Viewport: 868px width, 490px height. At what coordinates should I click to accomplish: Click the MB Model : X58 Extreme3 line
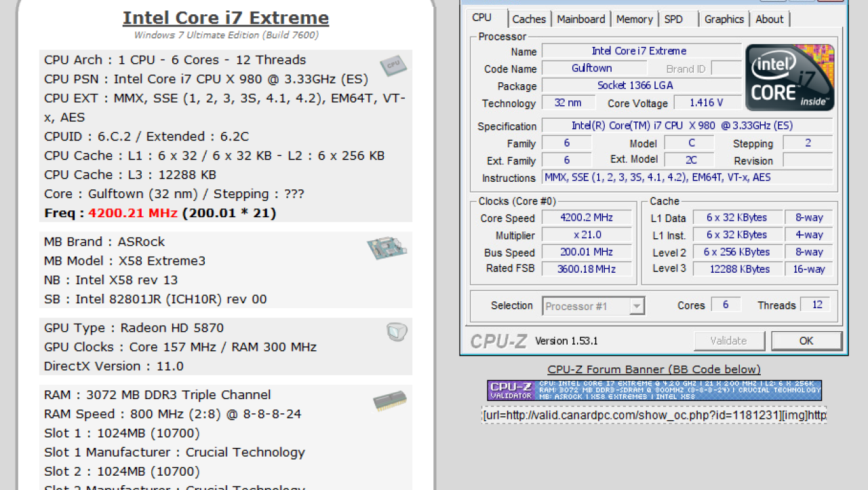click(125, 261)
